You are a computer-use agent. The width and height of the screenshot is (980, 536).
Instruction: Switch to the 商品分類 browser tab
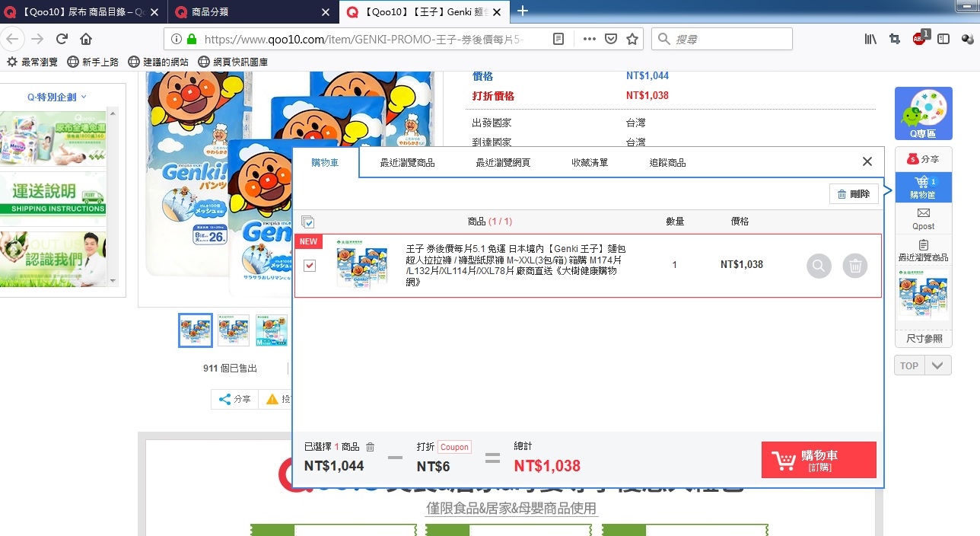pyautogui.click(x=253, y=11)
